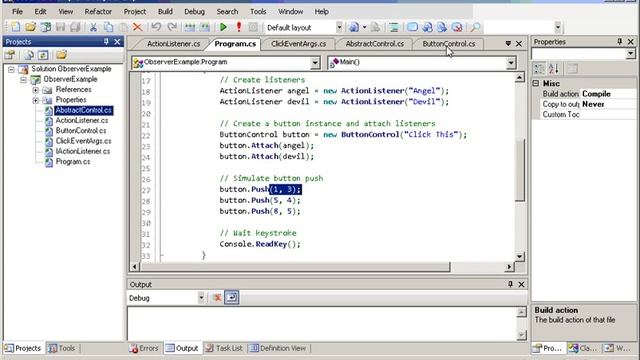
Task: Expand the References folder
Action: pos(36,90)
